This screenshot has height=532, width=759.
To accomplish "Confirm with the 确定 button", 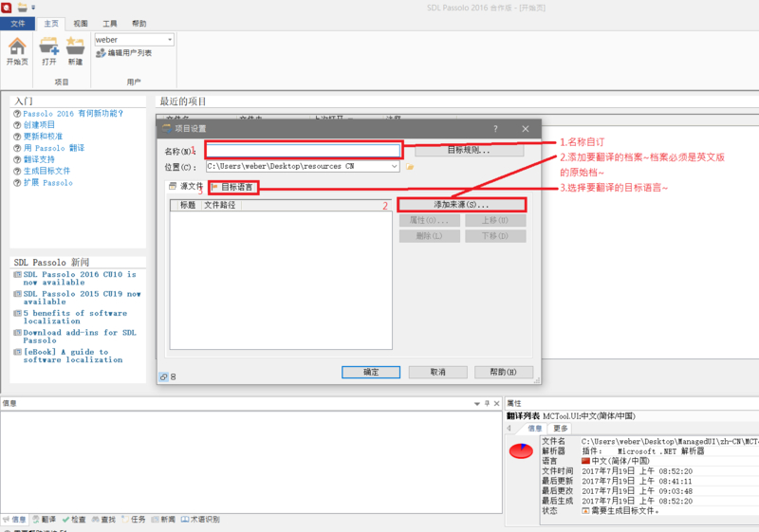I will coord(371,372).
